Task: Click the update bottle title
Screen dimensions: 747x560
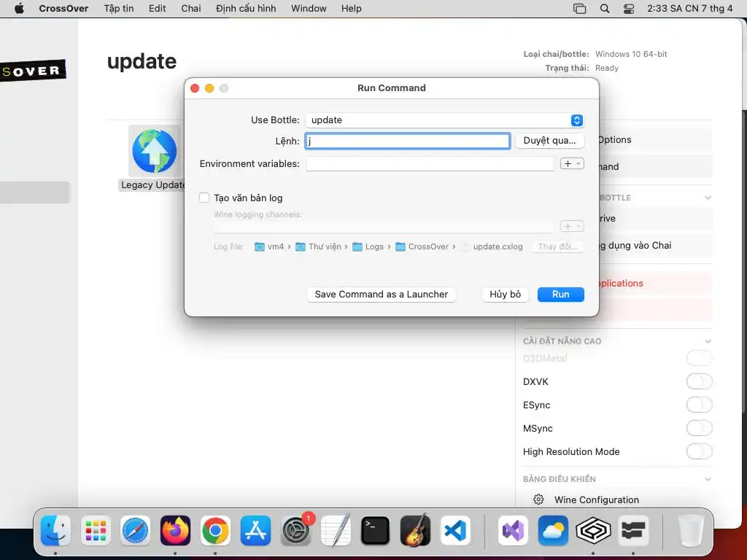Action: pyautogui.click(x=142, y=61)
